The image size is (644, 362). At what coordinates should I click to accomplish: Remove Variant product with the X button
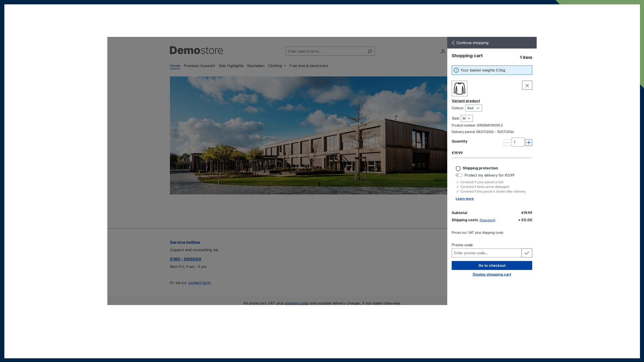(527, 85)
